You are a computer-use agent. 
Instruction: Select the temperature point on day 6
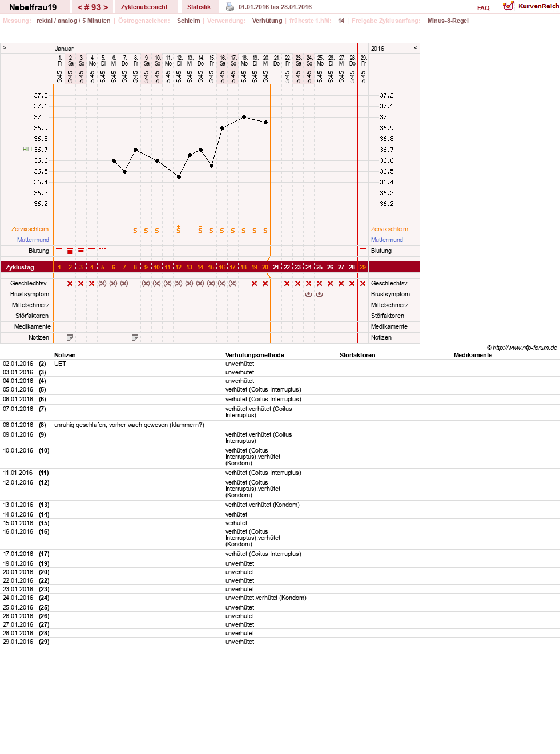(114, 161)
